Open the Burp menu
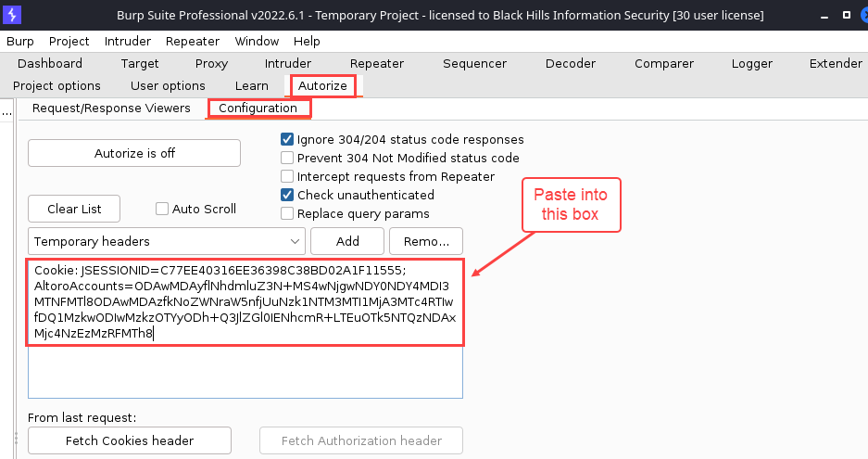 [x=19, y=42]
